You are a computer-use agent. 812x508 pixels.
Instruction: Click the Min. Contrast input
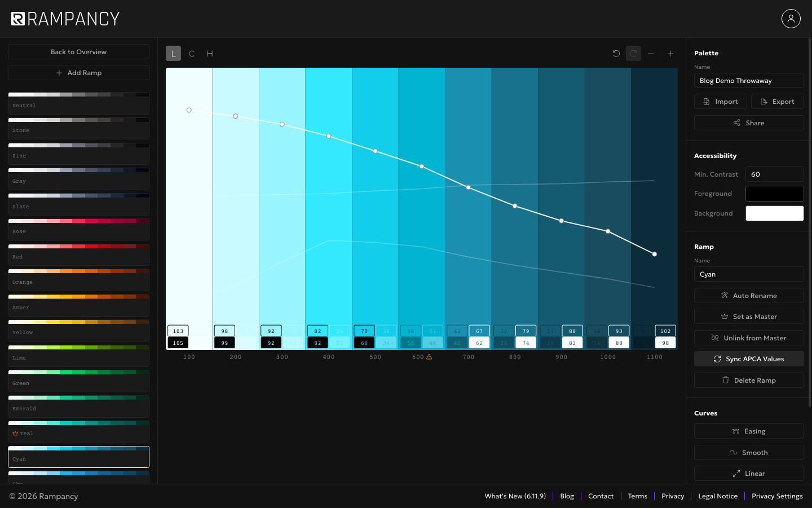click(775, 174)
